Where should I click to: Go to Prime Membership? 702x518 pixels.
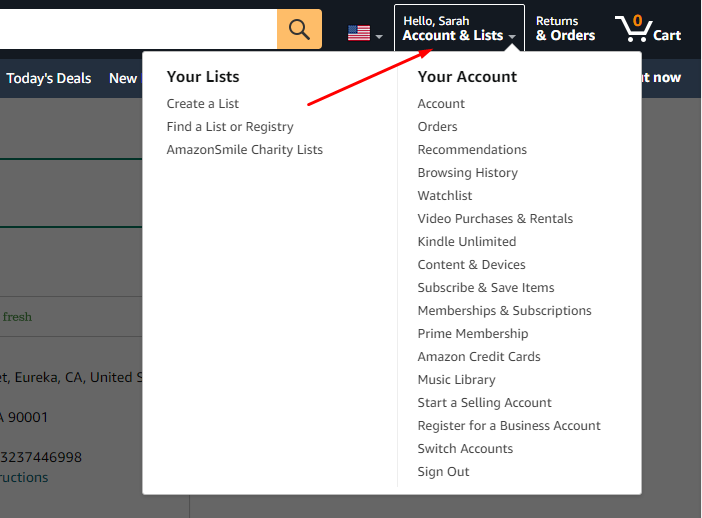473,334
